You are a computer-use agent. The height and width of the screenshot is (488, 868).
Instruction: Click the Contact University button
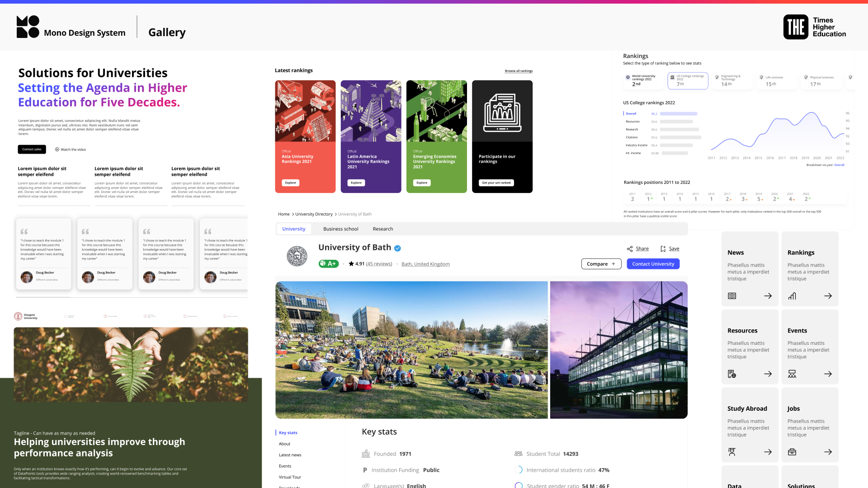pyautogui.click(x=653, y=264)
